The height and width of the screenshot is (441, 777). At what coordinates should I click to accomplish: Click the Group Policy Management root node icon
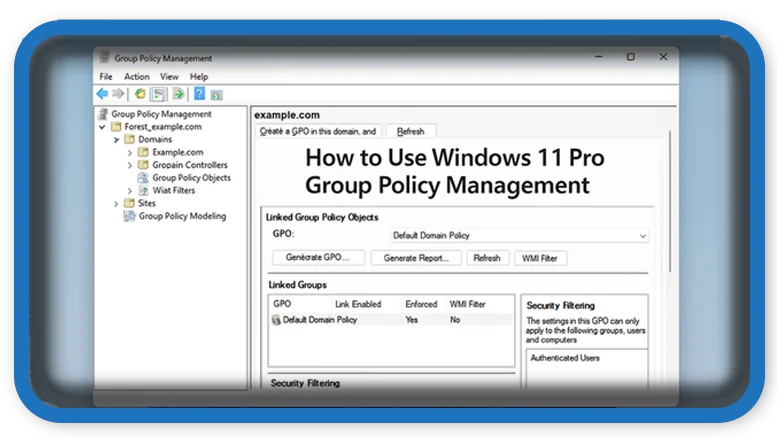pyautogui.click(x=103, y=114)
